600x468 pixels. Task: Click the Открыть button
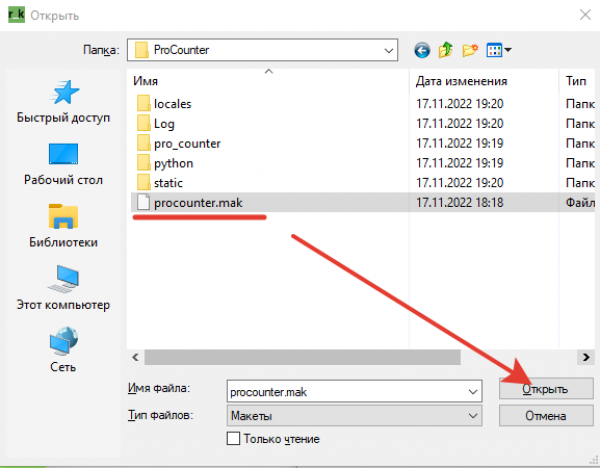tap(546, 389)
